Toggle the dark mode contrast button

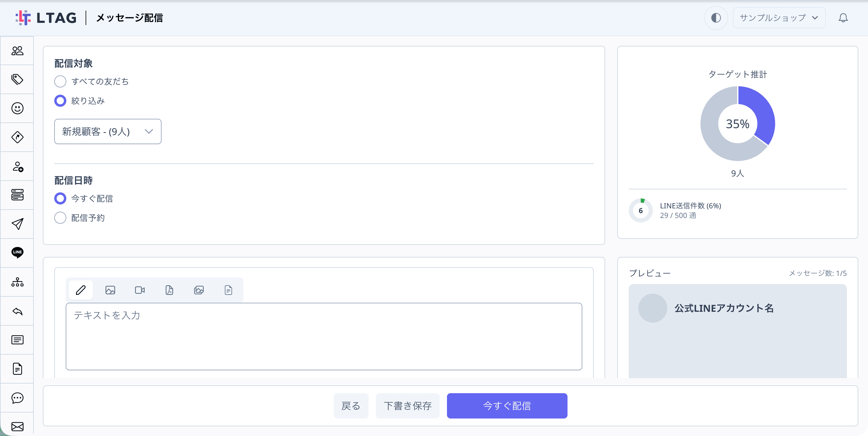coord(716,18)
